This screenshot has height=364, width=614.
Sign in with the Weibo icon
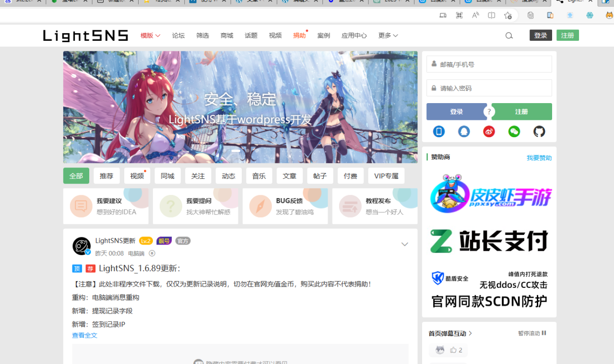click(x=489, y=131)
